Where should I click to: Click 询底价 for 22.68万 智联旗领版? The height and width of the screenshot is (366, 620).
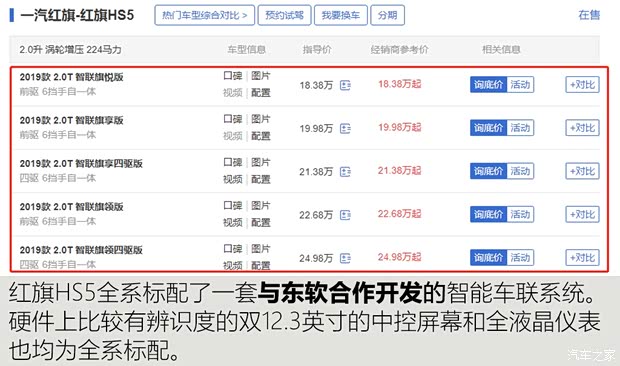488,214
